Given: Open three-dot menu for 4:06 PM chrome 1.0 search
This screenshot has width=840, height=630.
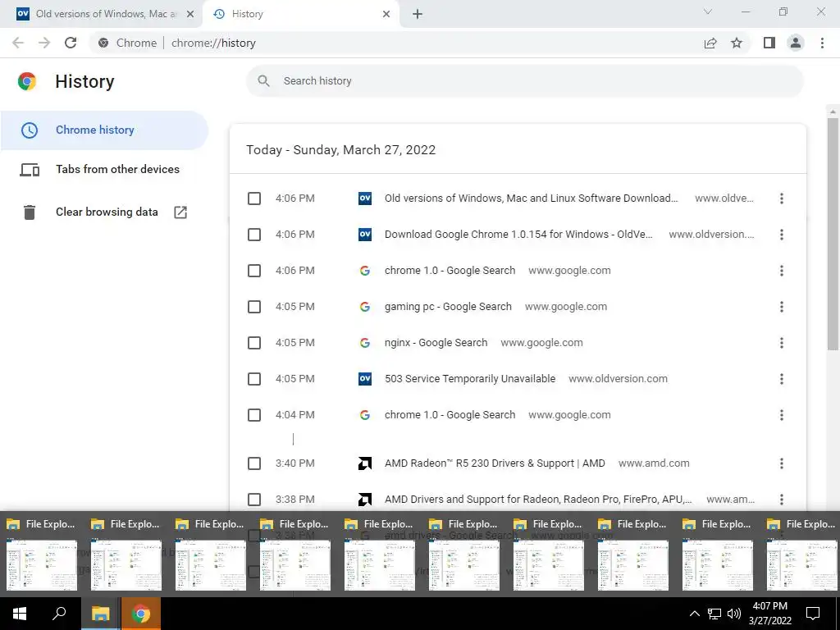Looking at the screenshot, I should [x=782, y=271].
